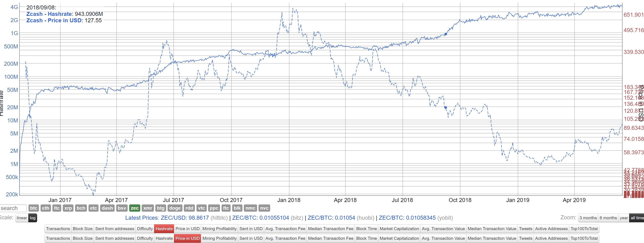Select the ltc coin tag
Image resolution: width=644 pixels, height=243 pixels.
point(57,208)
